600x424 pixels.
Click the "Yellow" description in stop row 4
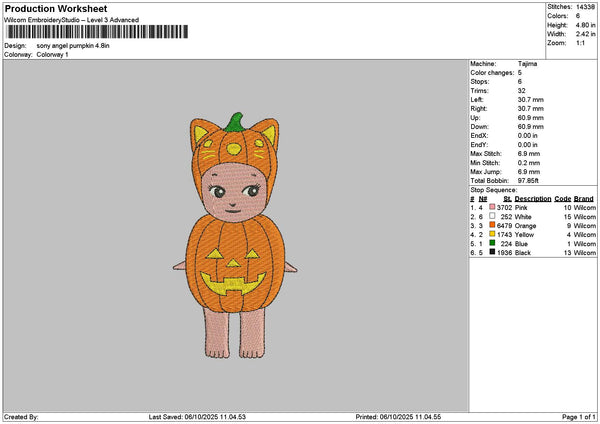coord(524,235)
